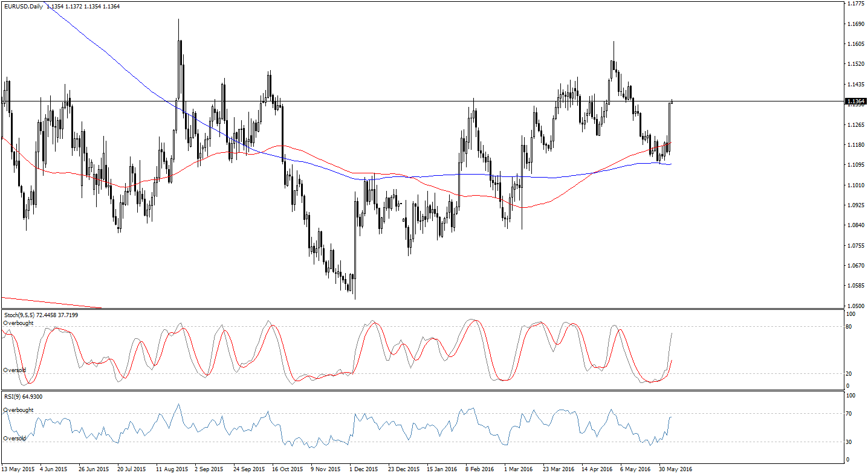Click the EURUSD,Daily chart title text
Viewport: 868px width, 476px height.
[x=22, y=7]
